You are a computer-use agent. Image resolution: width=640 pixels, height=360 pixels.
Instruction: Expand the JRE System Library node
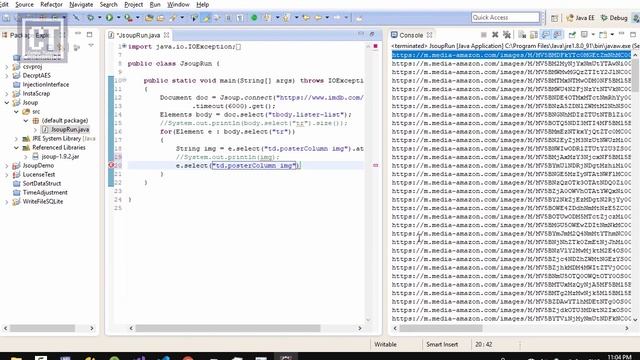(16, 139)
